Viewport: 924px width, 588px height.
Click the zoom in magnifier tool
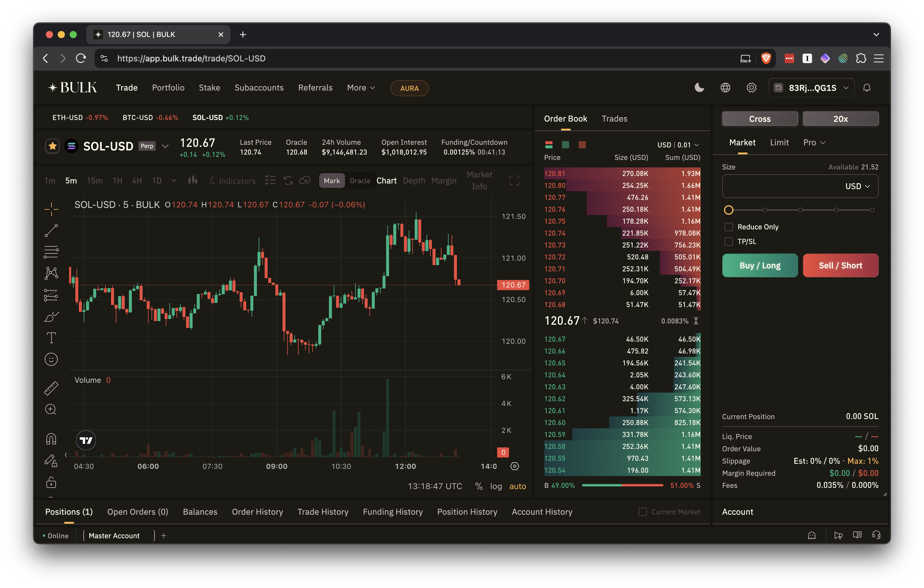point(51,409)
